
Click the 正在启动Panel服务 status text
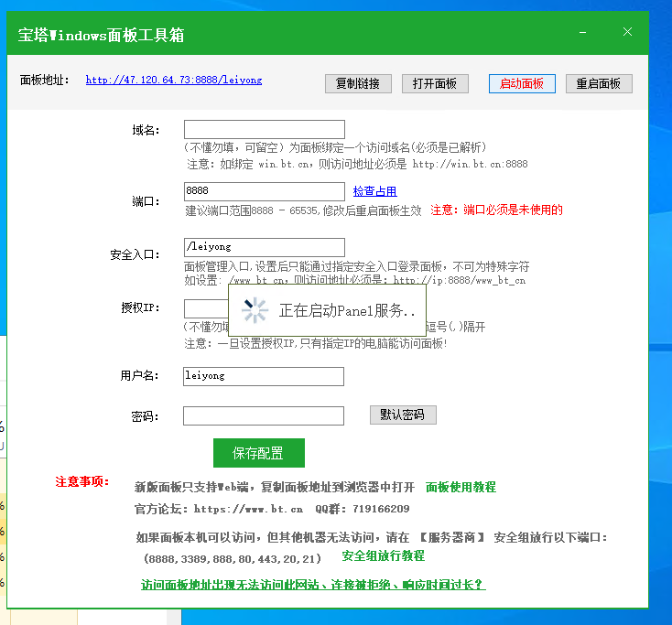347,310
